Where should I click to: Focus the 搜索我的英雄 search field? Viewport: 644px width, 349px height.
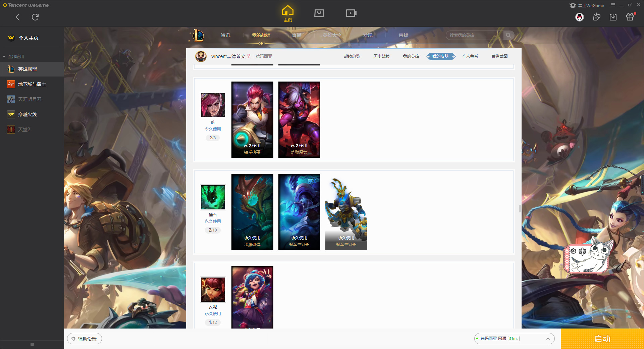coord(475,35)
